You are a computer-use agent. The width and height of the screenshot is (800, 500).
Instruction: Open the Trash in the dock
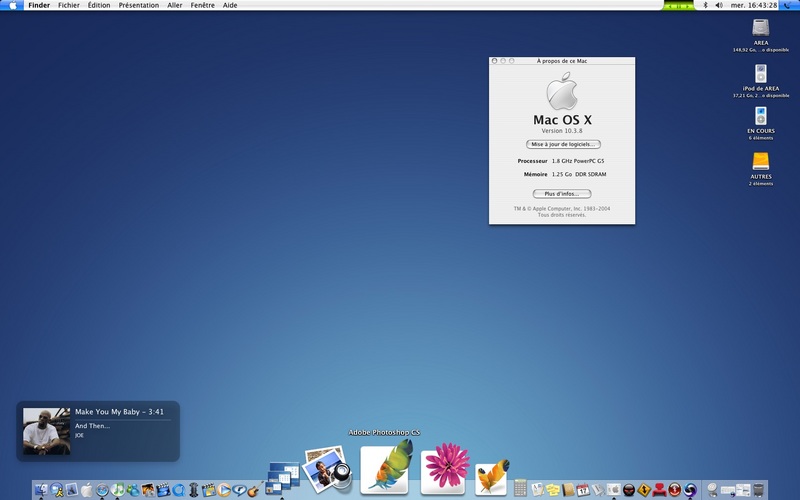tap(758, 490)
